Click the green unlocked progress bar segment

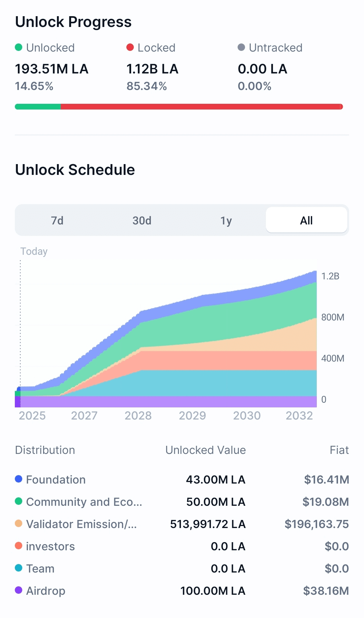click(38, 107)
